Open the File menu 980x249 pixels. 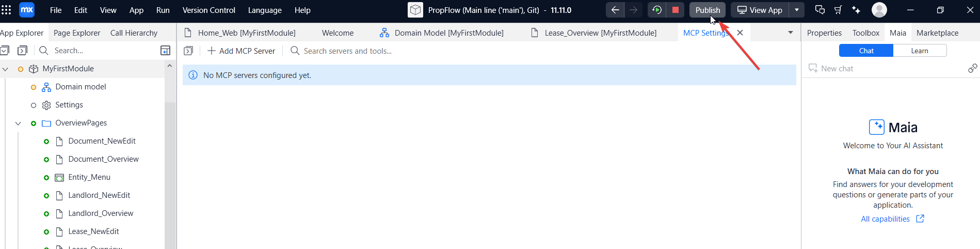point(56,10)
